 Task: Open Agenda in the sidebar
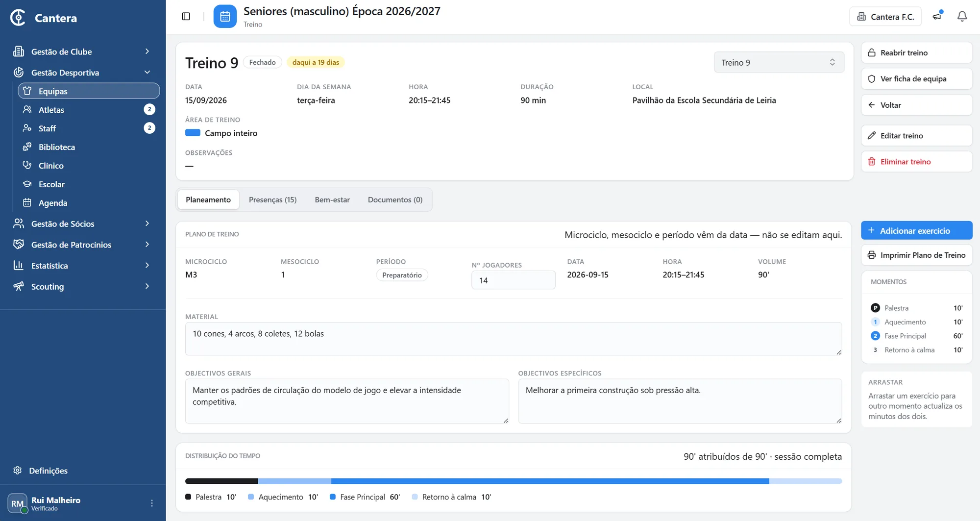coord(89,203)
